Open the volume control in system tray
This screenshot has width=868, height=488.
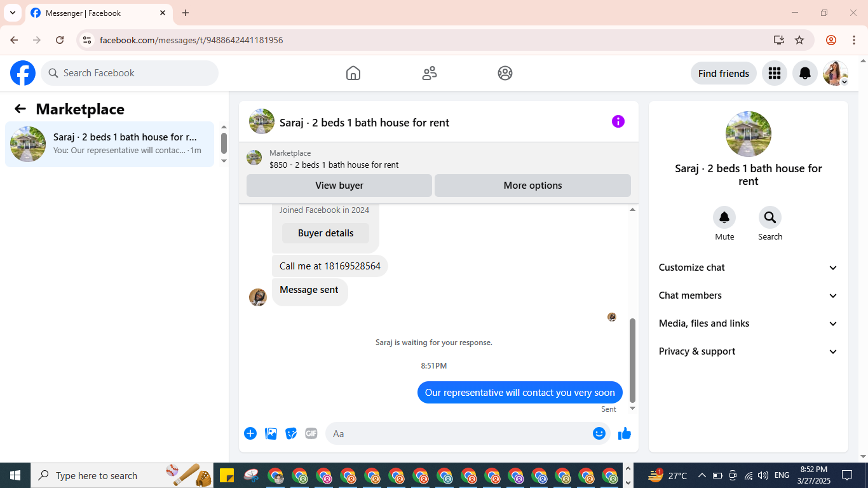(763, 475)
